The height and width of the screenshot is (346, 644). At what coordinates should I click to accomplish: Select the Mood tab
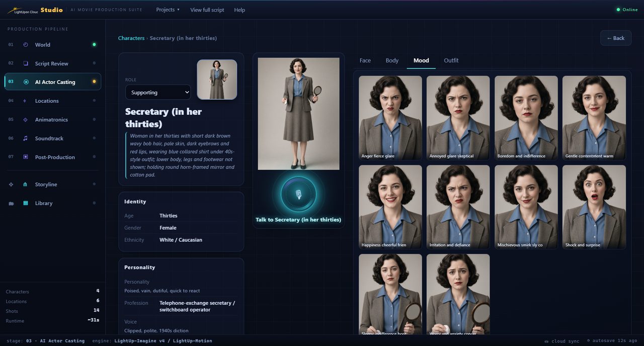point(421,60)
